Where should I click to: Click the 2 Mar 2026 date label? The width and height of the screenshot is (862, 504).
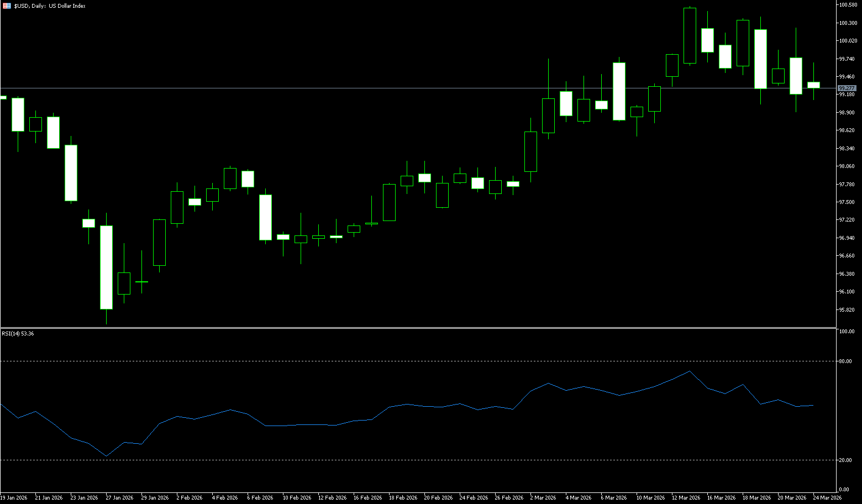[544, 498]
